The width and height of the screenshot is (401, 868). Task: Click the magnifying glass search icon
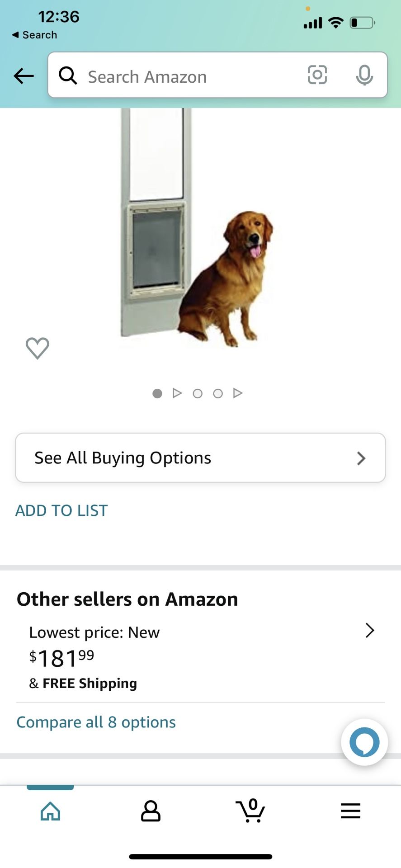(68, 75)
